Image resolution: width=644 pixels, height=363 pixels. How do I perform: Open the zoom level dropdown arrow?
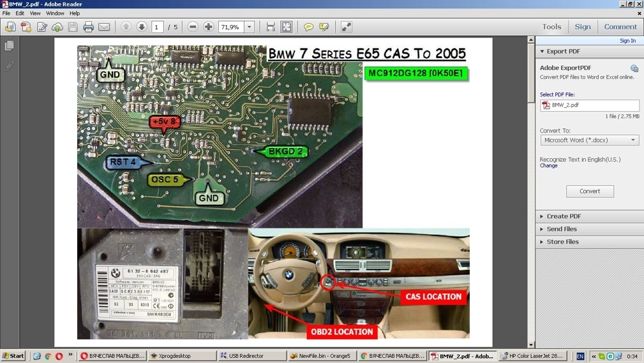(x=250, y=27)
